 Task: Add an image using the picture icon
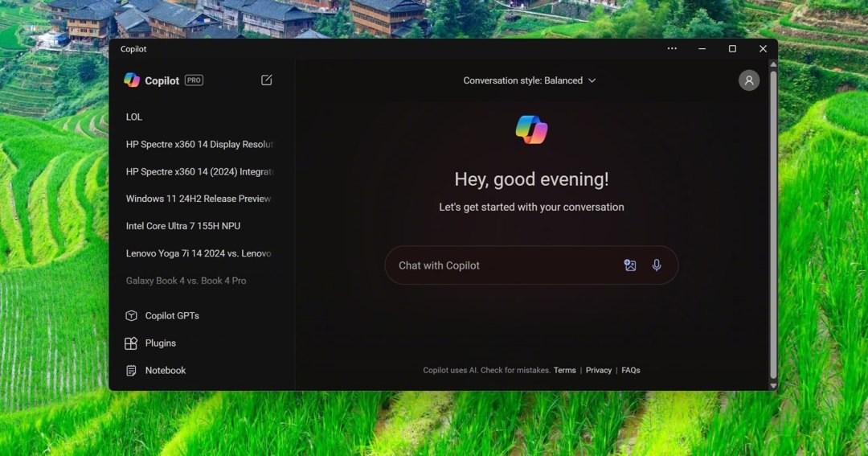click(630, 265)
